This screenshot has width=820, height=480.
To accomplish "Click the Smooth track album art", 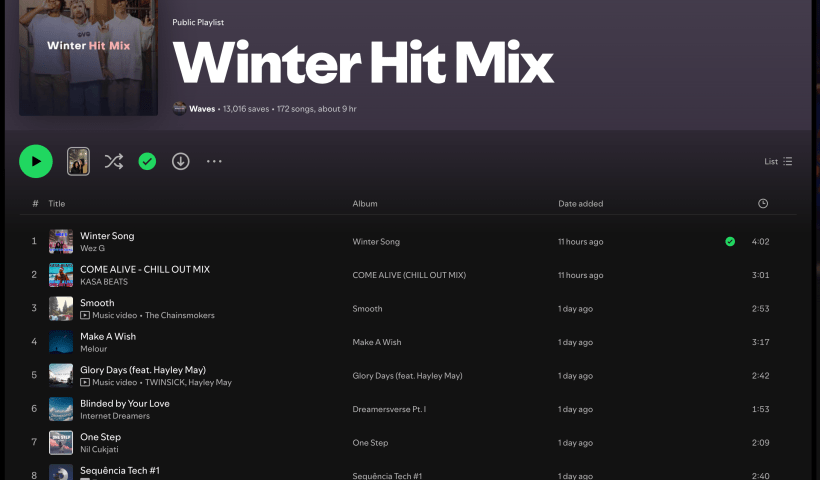I will [61, 308].
